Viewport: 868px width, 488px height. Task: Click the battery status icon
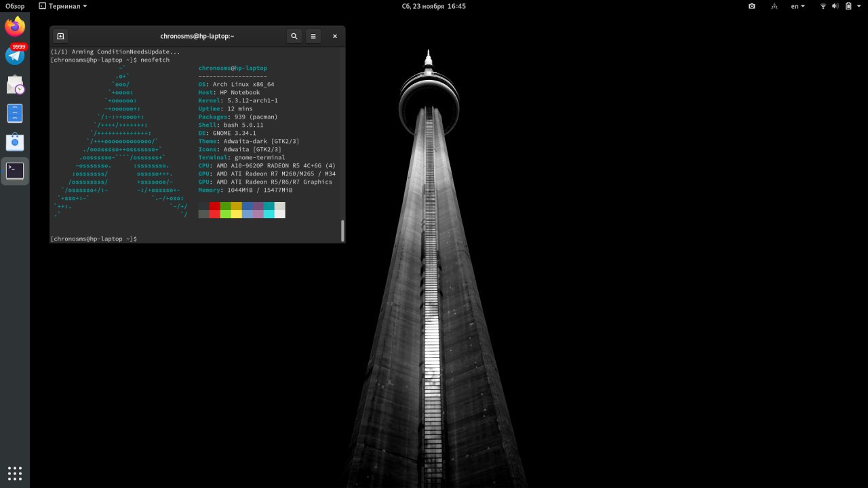848,6
